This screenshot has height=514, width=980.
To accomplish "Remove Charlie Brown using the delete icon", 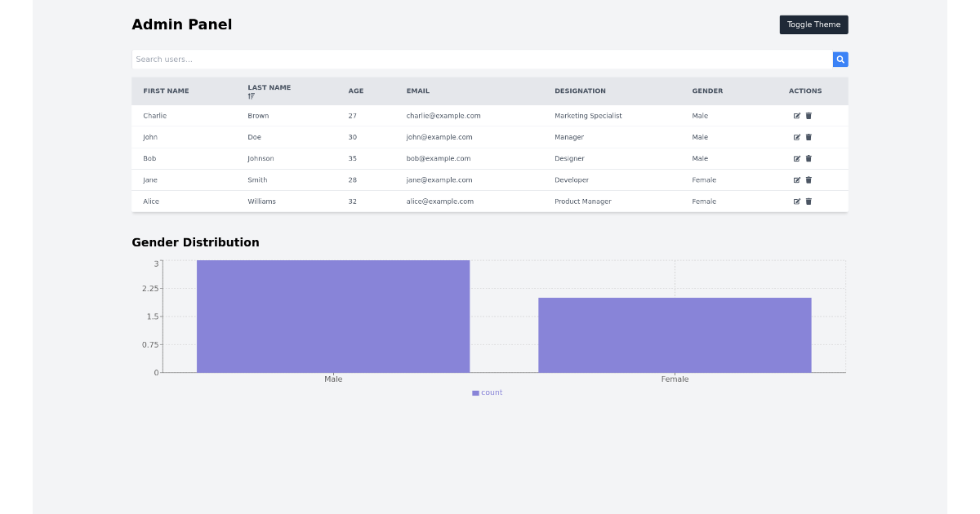I will coord(808,115).
